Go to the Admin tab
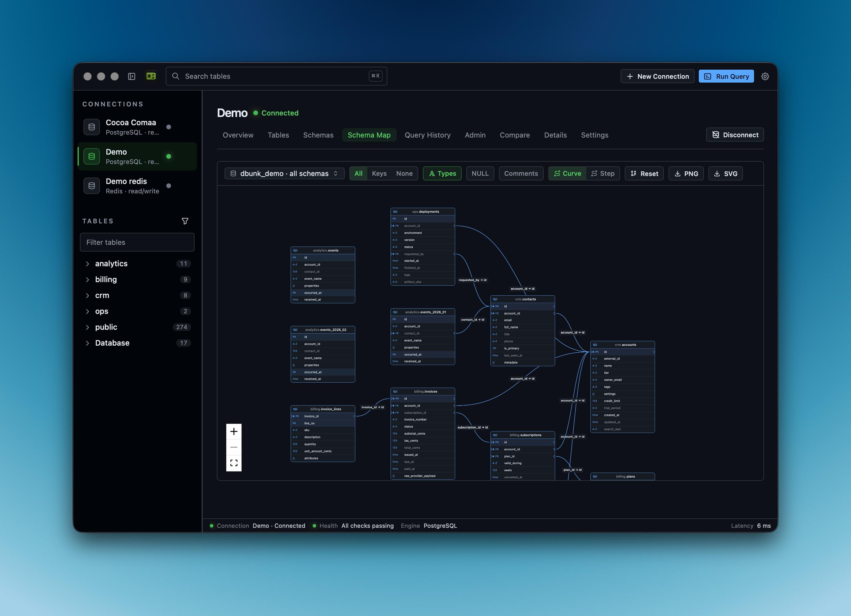The height and width of the screenshot is (616, 851). (x=475, y=135)
